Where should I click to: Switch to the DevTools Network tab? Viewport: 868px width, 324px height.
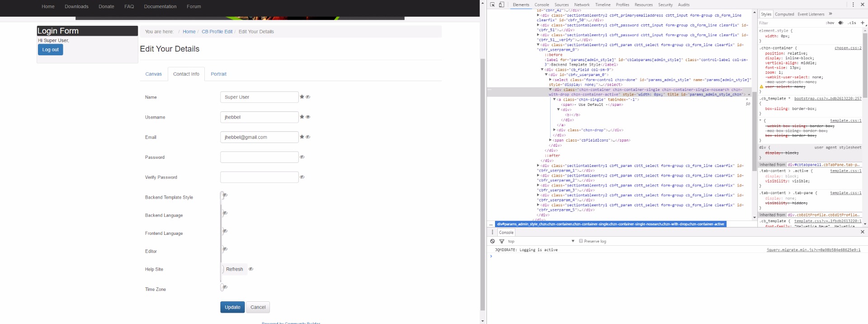[x=582, y=5]
